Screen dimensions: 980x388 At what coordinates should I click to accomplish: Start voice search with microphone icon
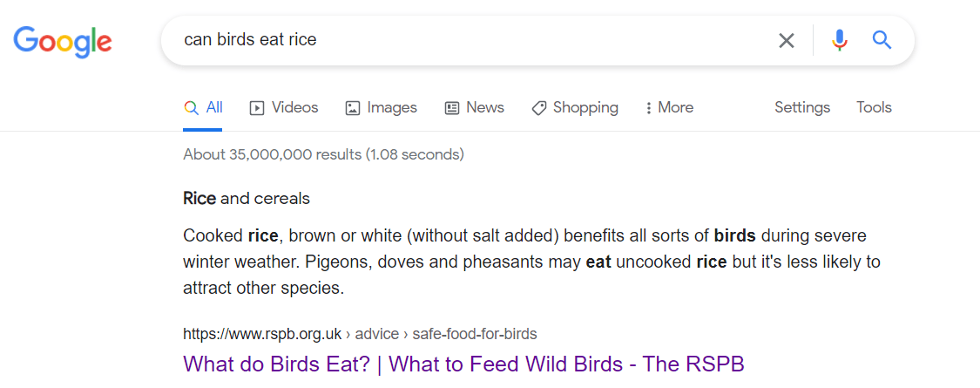coord(840,41)
